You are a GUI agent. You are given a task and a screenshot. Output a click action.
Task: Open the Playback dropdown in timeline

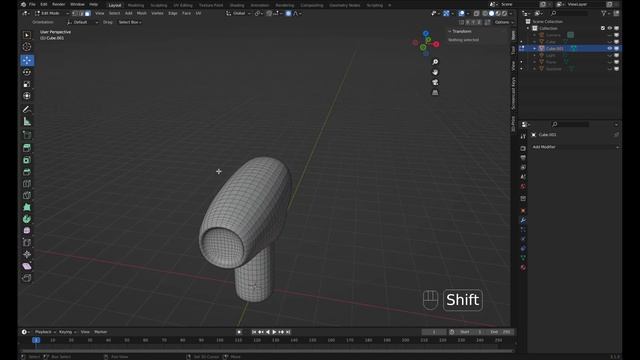[x=45, y=332]
